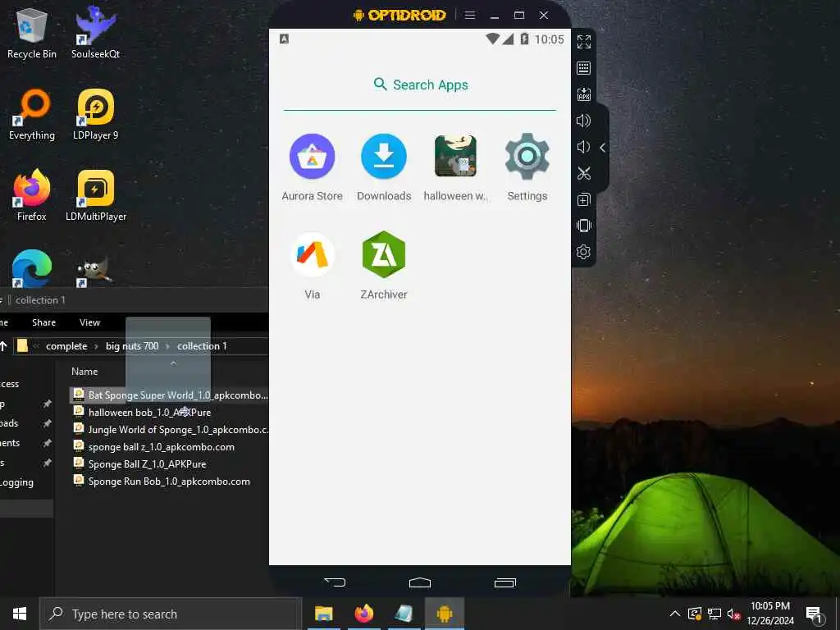Decrease emulator volume
Viewport: 840px width, 630px height.
[583, 147]
